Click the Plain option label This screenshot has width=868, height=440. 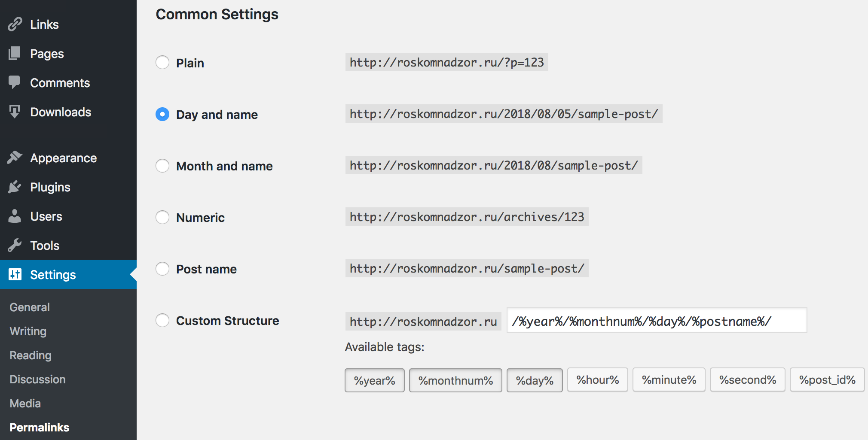pos(190,63)
